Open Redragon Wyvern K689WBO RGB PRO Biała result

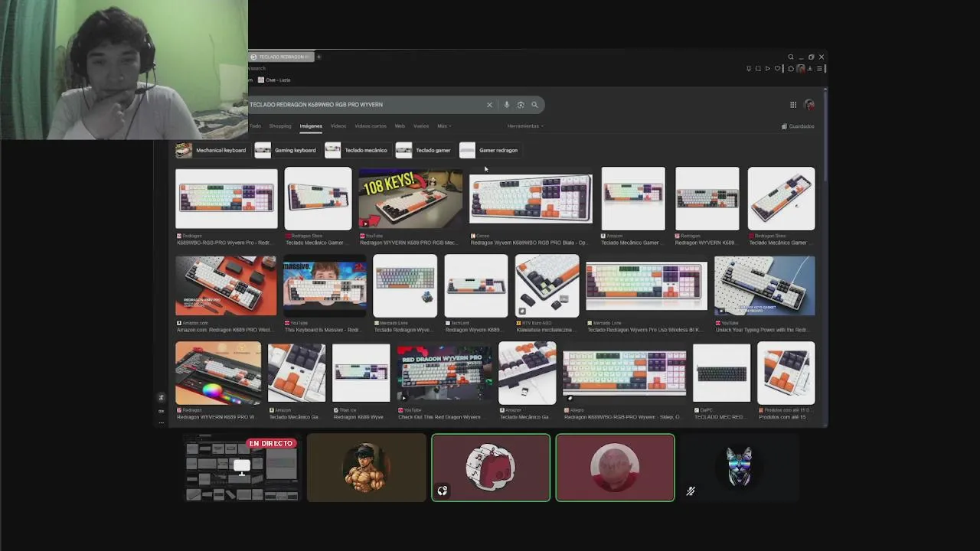(531, 198)
